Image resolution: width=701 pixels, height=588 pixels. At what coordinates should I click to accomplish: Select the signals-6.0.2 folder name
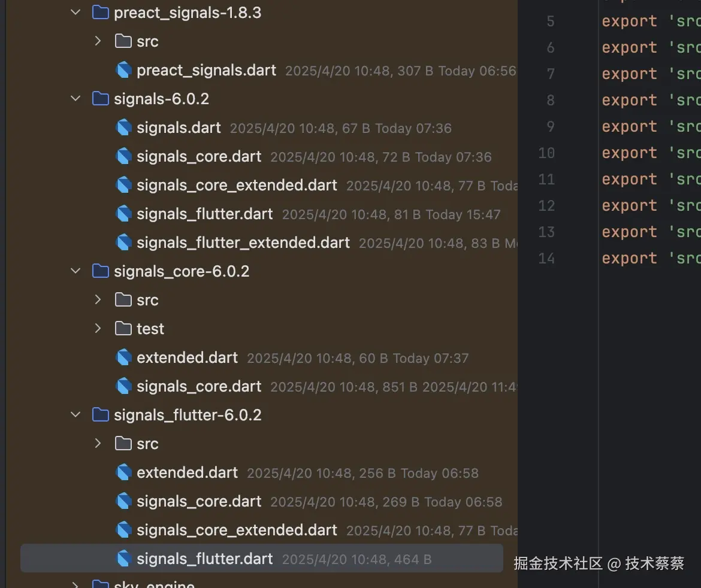[x=161, y=99]
